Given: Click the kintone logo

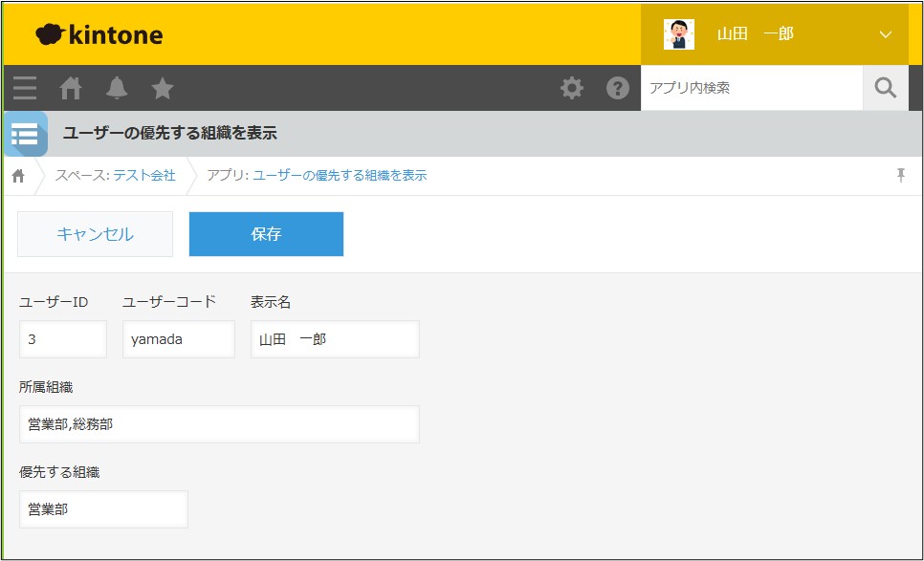Looking at the screenshot, I should [x=99, y=35].
